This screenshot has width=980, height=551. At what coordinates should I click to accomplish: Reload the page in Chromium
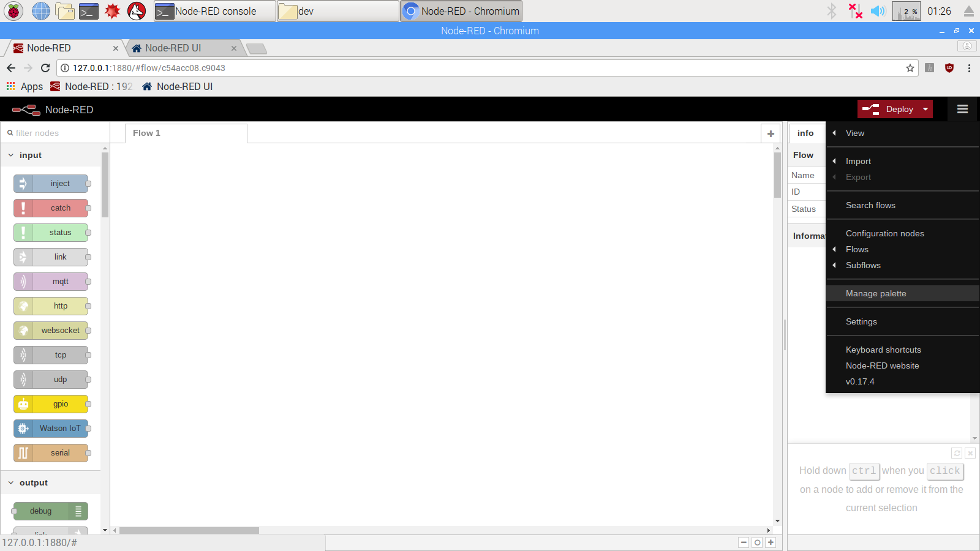tap(45, 68)
